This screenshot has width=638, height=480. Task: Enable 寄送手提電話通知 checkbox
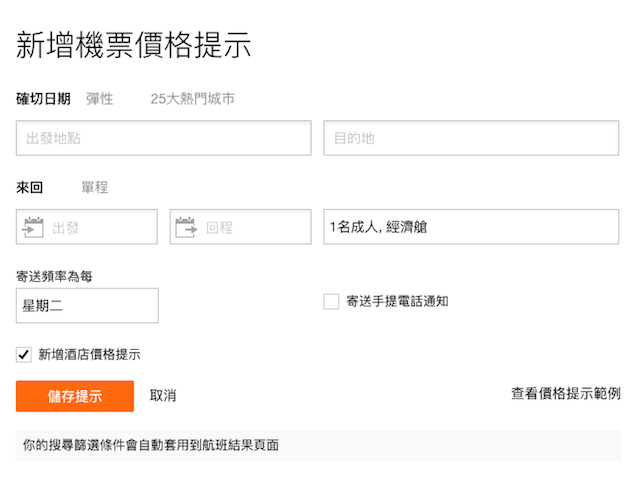[331, 302]
